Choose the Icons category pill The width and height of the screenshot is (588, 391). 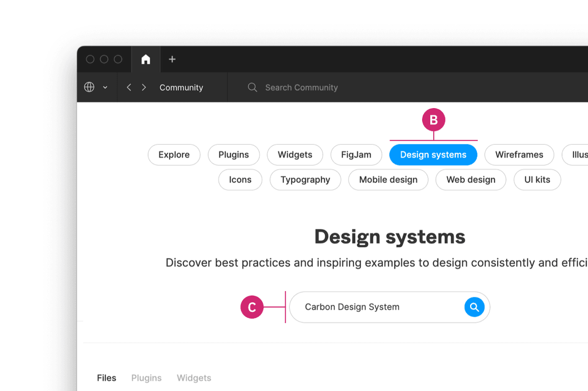(x=240, y=180)
